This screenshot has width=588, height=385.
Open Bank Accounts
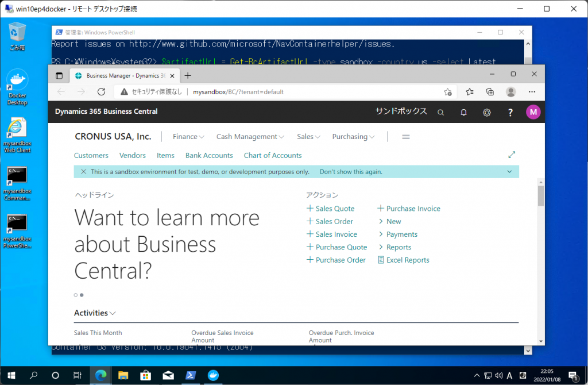[209, 155]
